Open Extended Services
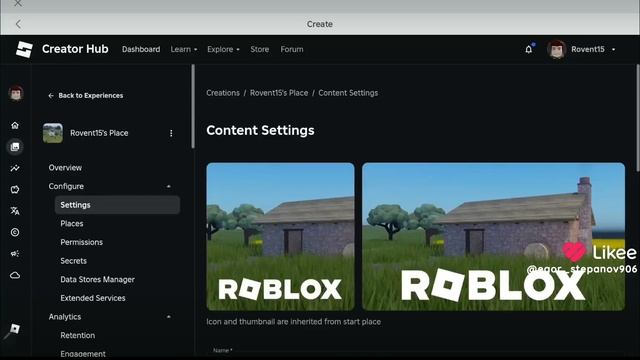 coord(93,298)
